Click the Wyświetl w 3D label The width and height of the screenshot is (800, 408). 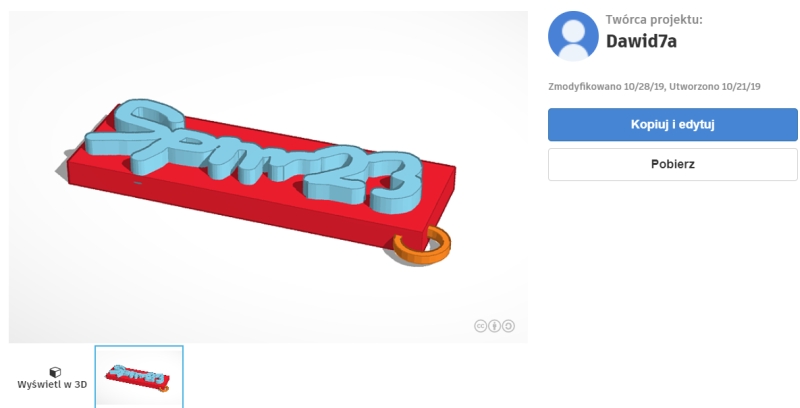(52, 385)
